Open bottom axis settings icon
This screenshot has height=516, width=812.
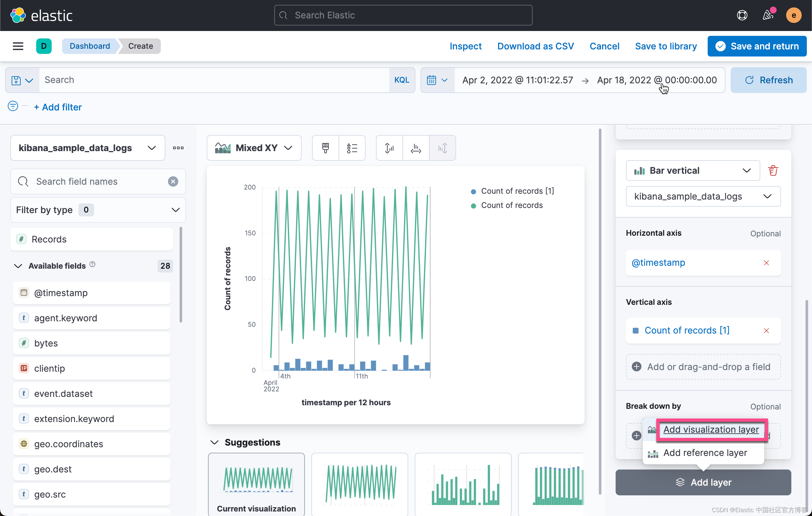(416, 148)
